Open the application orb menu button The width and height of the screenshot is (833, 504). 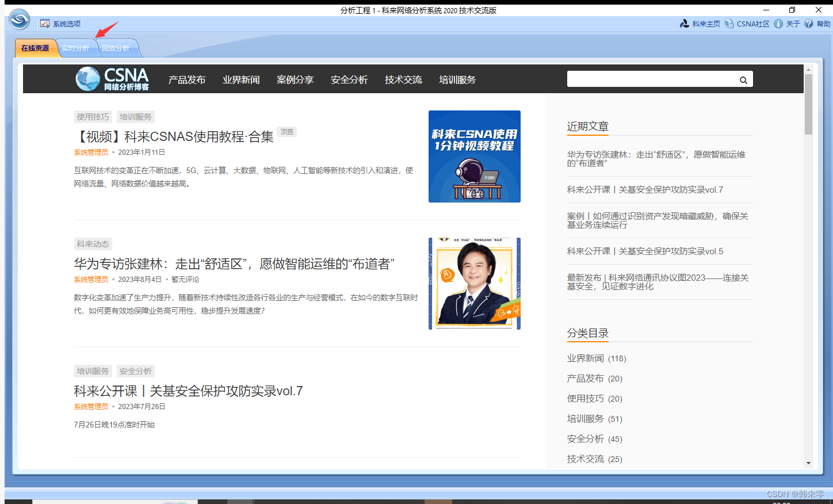20,20
